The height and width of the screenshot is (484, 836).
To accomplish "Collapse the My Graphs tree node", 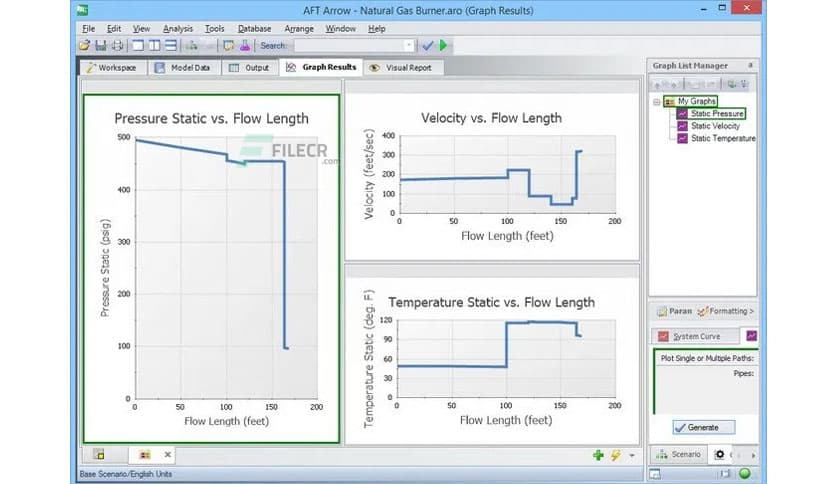I will 657,101.
